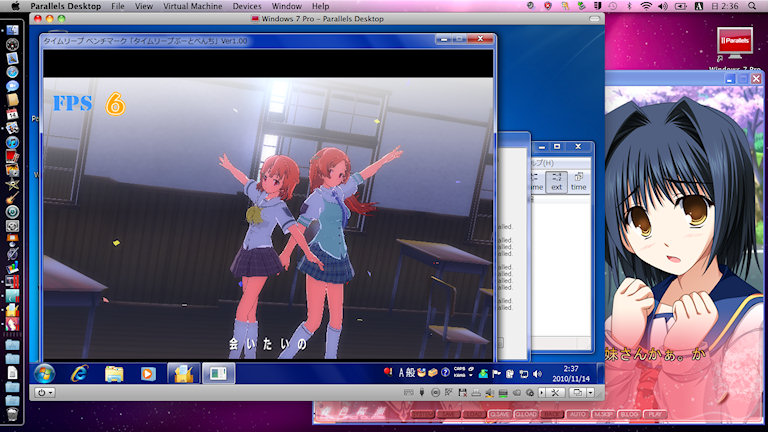The width and height of the screenshot is (768, 432).
Task: Toggle AUTO mode in visual novel
Action: point(577,414)
